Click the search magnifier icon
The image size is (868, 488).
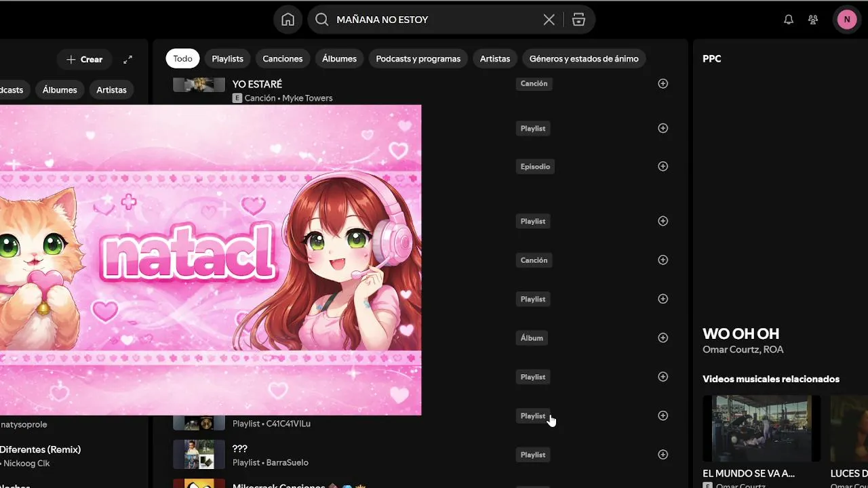pos(322,20)
